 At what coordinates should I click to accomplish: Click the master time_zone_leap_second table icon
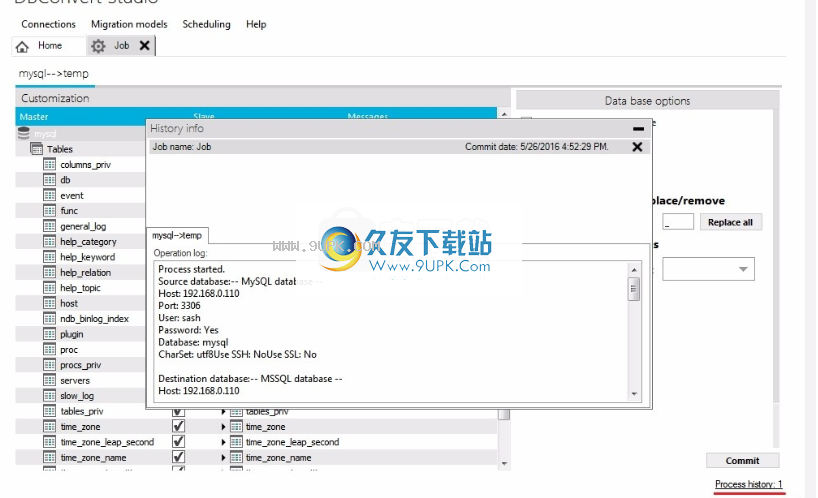(50, 442)
